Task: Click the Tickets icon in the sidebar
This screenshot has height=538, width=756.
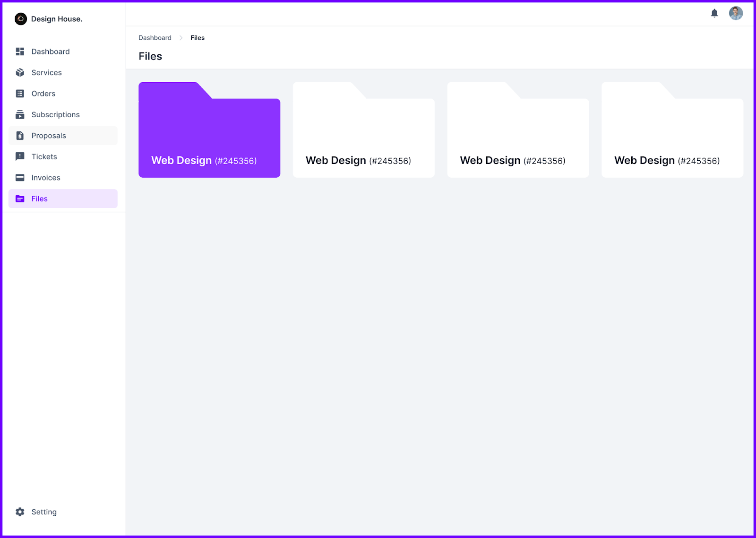Action: coord(20,156)
